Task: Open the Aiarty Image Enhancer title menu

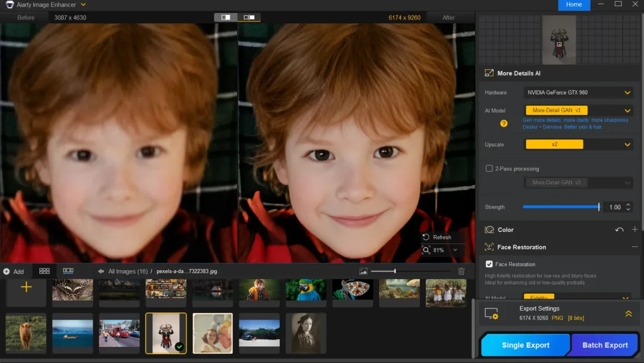Action: tap(83, 5)
